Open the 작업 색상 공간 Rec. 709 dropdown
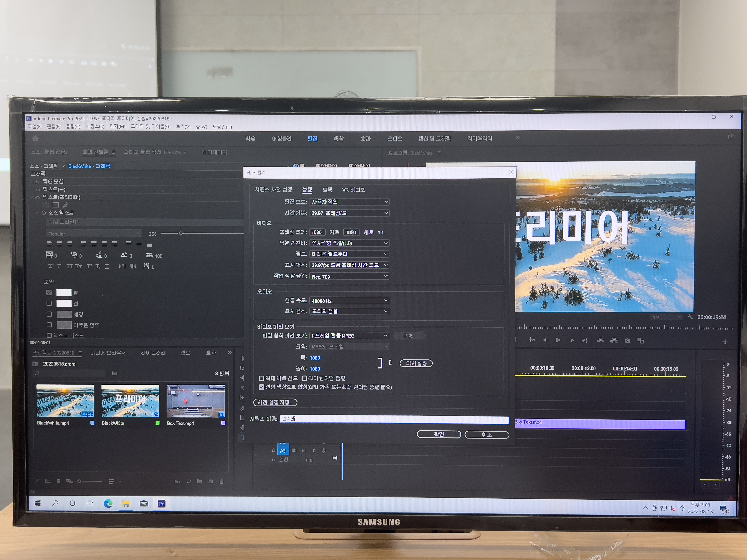The image size is (747, 560). coord(349,276)
